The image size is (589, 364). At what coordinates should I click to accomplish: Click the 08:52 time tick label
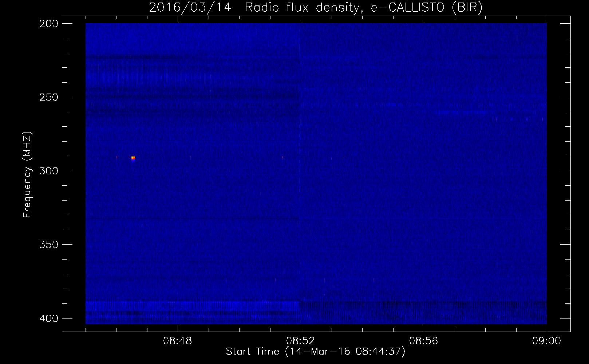pos(301,341)
